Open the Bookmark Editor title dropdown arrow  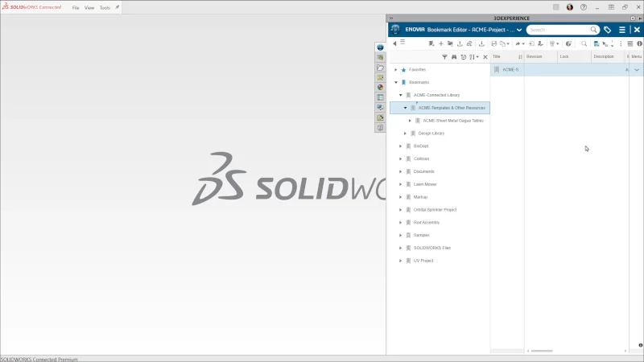coord(519,30)
